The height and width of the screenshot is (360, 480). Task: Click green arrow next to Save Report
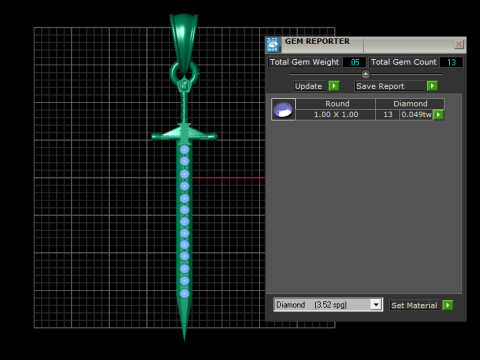pos(432,86)
